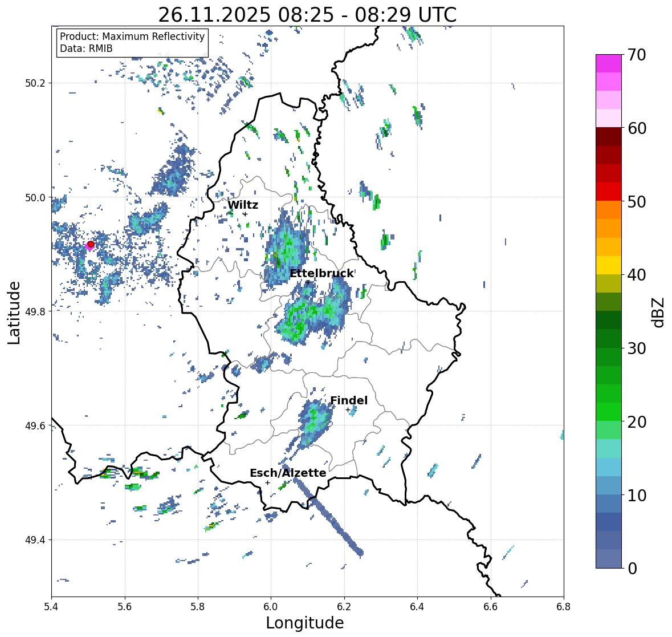Image resolution: width=672 pixels, height=637 pixels.
Task: Click the 5.8 longitude tick label
Action: point(198,606)
